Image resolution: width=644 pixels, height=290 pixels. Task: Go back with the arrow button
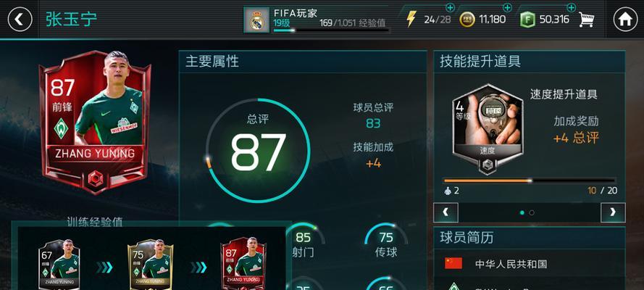click(x=20, y=20)
